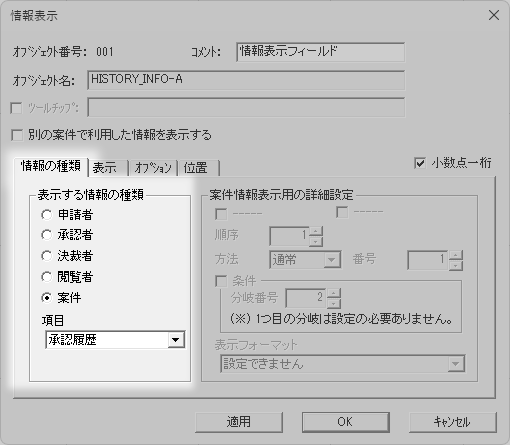The image size is (510, 445).
Task: Click the コメント input field
Action: point(321,52)
